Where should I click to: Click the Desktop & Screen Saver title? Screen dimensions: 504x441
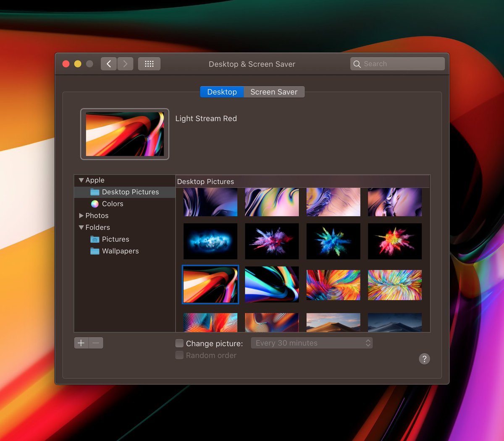[x=252, y=64]
